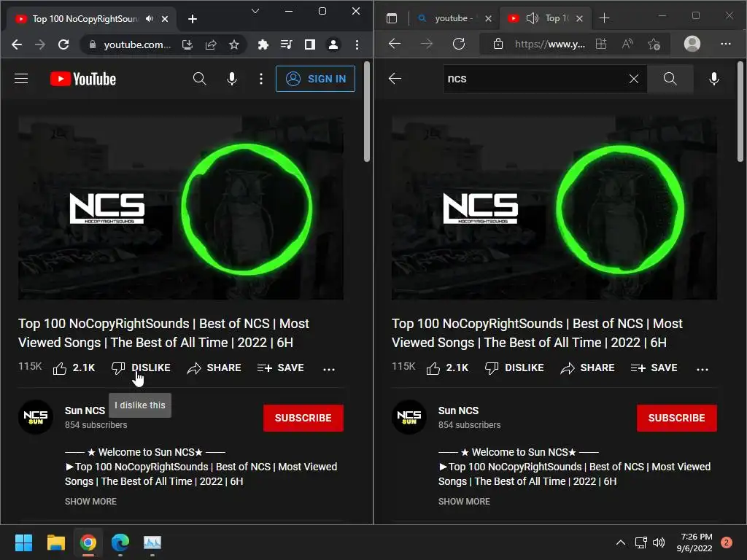The width and height of the screenshot is (747, 560).
Task: Open YouTube hamburger menu in Chrome window
Action: coord(21,79)
